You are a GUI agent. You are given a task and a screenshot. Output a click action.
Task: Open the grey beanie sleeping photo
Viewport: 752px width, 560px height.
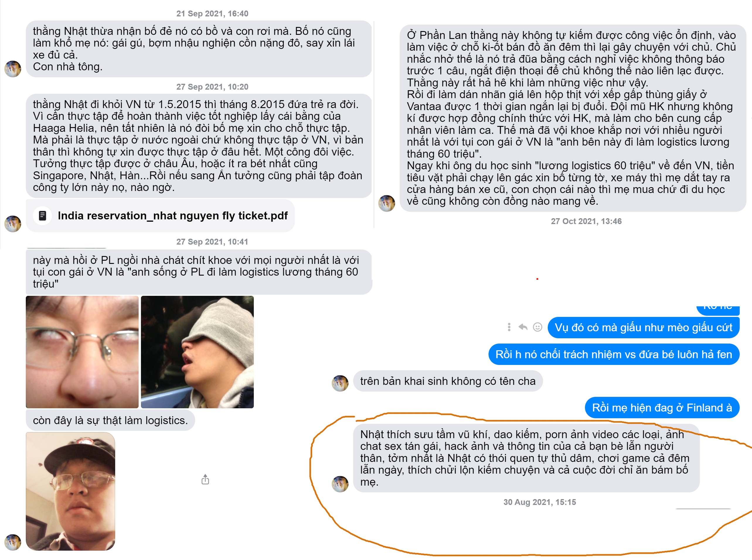(x=197, y=352)
